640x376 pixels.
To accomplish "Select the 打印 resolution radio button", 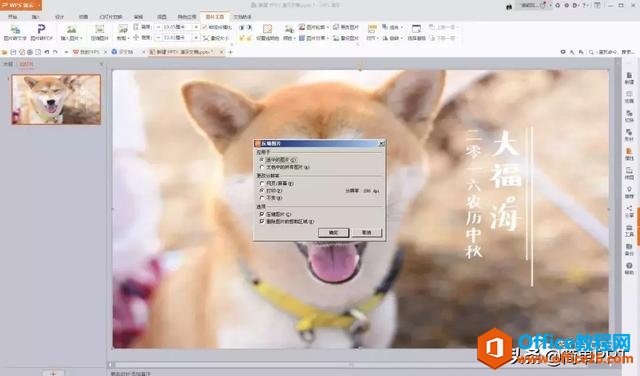I will click(x=262, y=191).
